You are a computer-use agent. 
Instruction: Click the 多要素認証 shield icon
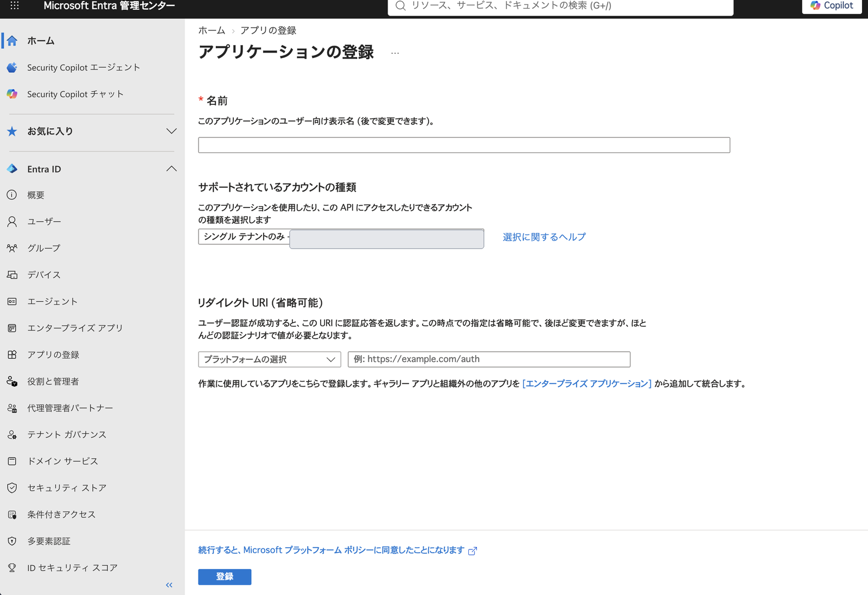[12, 541]
